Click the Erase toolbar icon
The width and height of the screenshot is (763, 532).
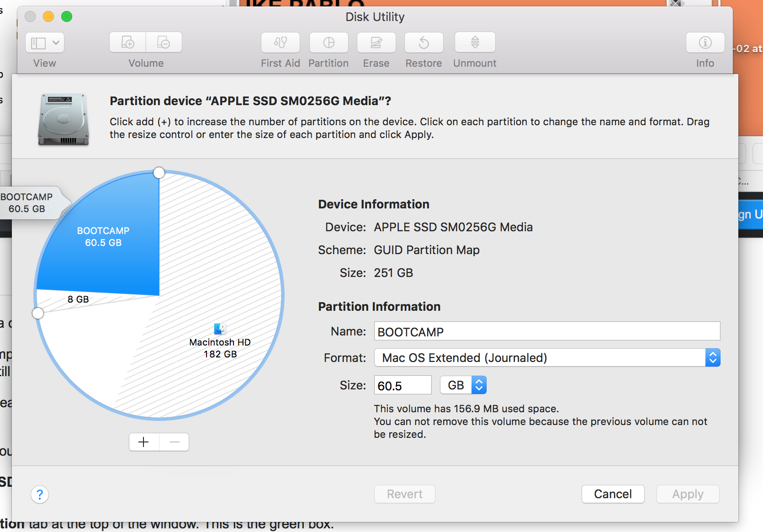(x=376, y=43)
